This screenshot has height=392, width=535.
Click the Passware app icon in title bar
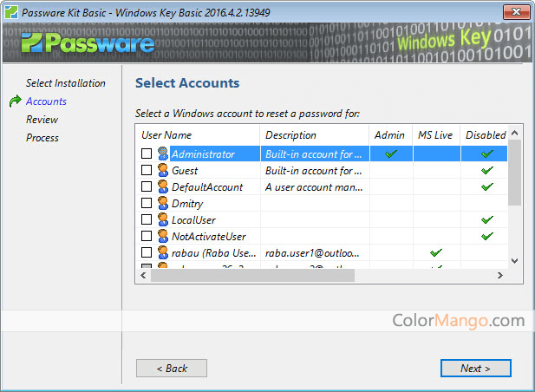pyautogui.click(x=11, y=12)
